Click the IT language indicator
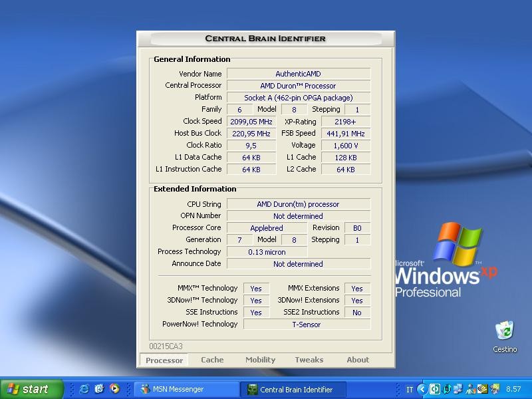This screenshot has height=399, width=532. coord(410,390)
